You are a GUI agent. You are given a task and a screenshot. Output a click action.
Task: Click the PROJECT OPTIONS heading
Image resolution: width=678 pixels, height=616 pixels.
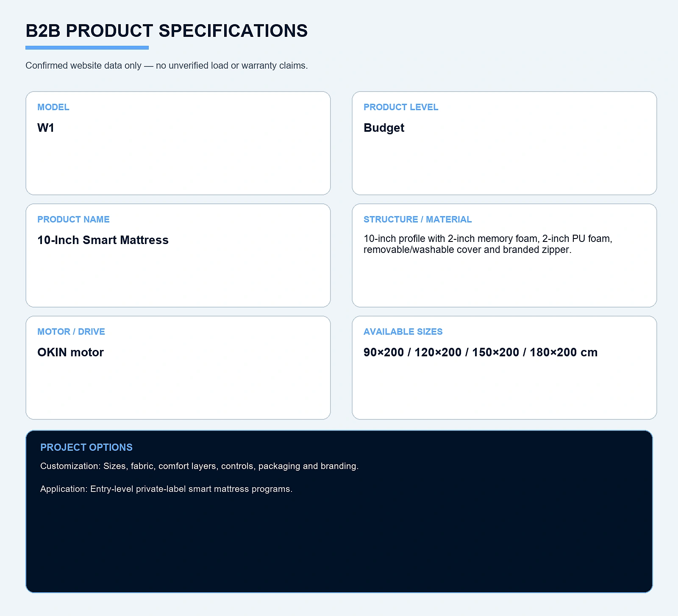coord(86,447)
